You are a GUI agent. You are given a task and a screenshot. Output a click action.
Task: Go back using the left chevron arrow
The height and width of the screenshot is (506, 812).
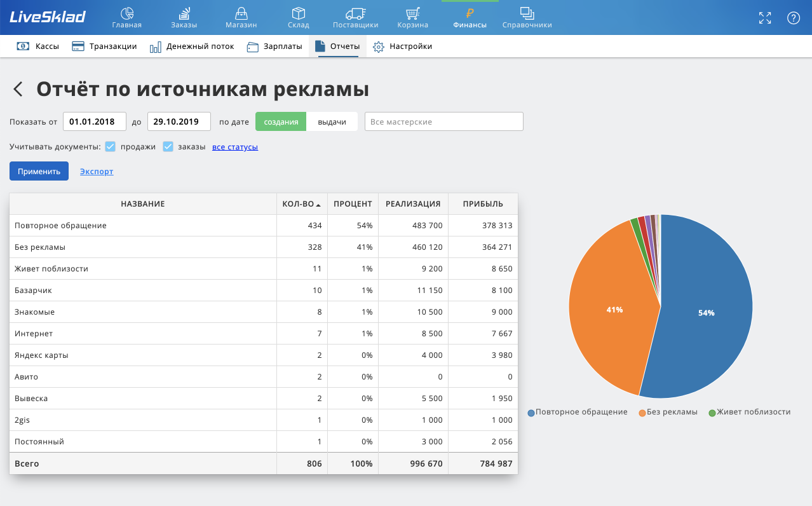(18, 89)
